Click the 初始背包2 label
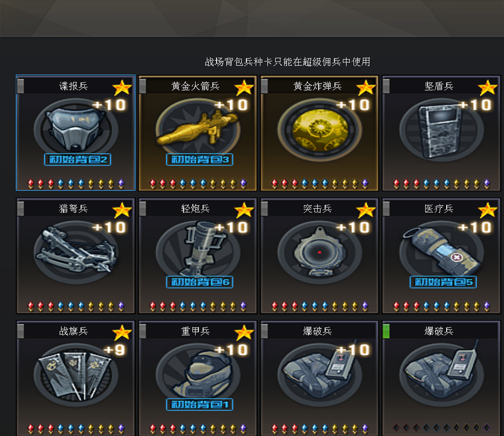This screenshot has height=436, width=504. pyautogui.click(x=77, y=160)
